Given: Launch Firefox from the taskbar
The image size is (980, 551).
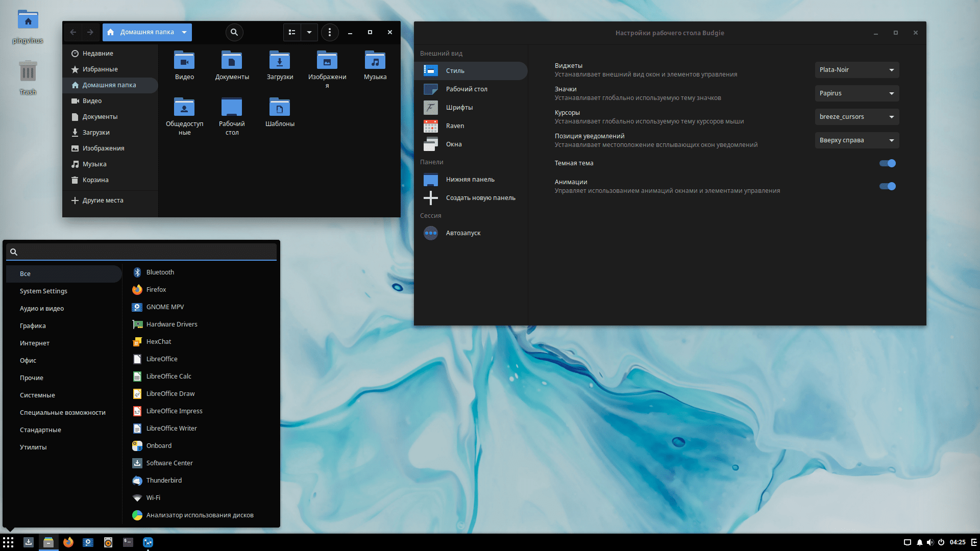Looking at the screenshot, I should click(68, 542).
